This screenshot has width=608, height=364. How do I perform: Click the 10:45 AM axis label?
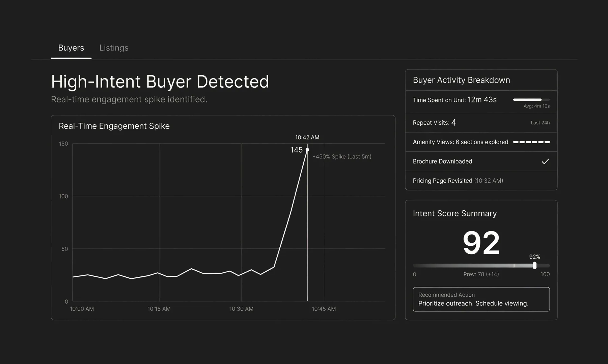pos(324,308)
